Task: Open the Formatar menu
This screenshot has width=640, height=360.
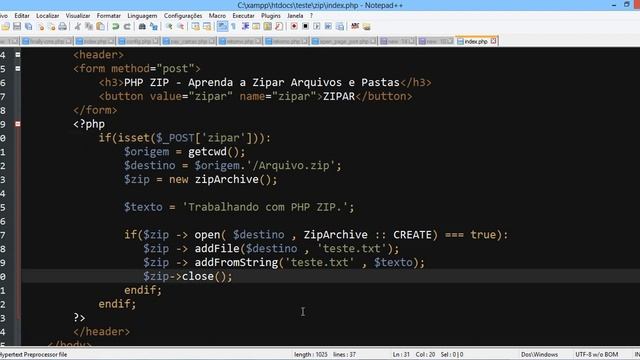Action: (x=109, y=16)
